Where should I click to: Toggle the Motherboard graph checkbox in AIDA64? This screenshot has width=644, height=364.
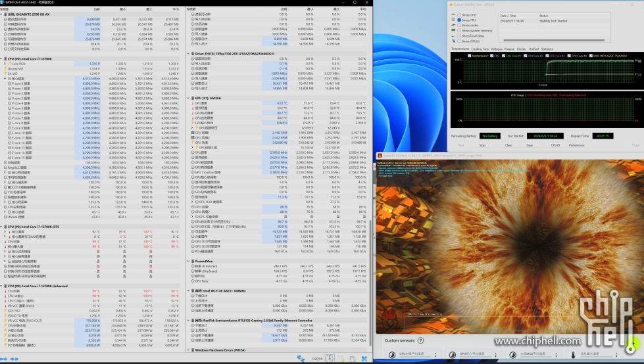pyautogui.click(x=469, y=56)
